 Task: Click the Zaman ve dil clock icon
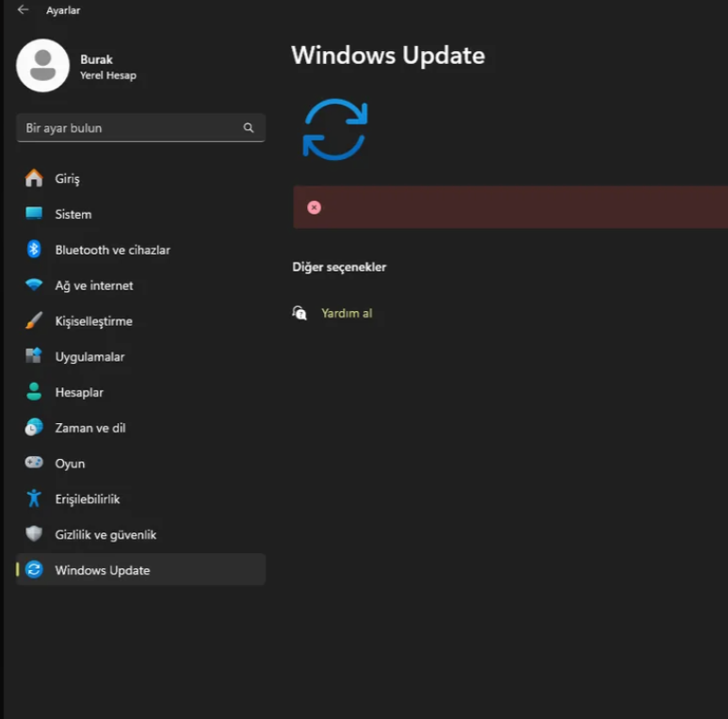coord(34,427)
